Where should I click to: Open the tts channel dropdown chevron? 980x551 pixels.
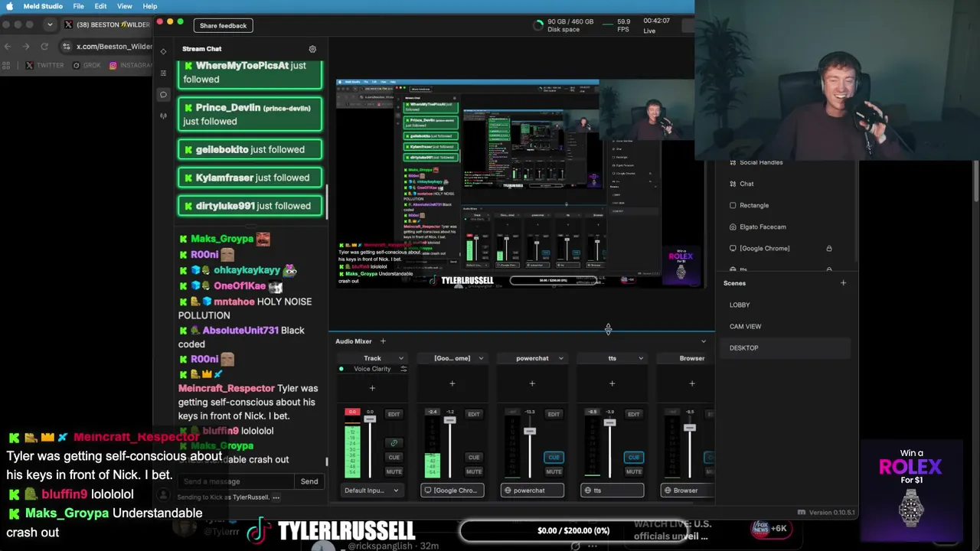(641, 358)
